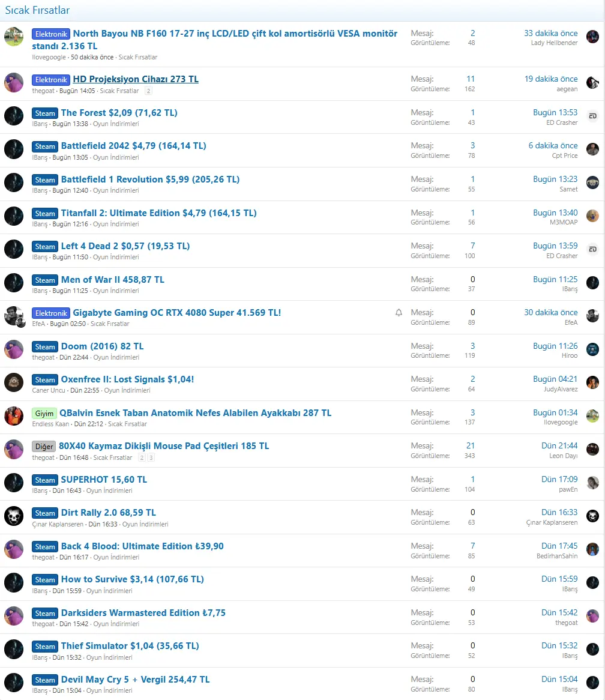
Task: Open Left 4 Dead 2 $0,57 thread
Action: click(125, 246)
